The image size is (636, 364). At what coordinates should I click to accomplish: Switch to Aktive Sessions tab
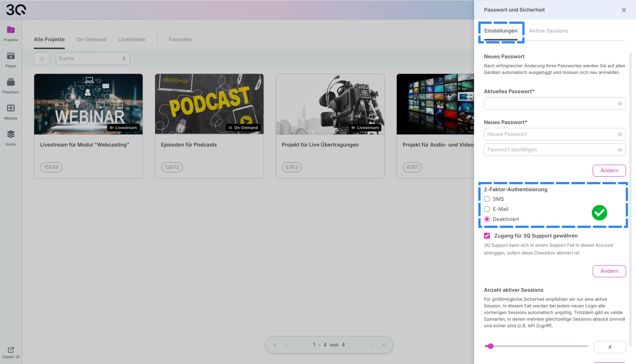click(x=548, y=31)
